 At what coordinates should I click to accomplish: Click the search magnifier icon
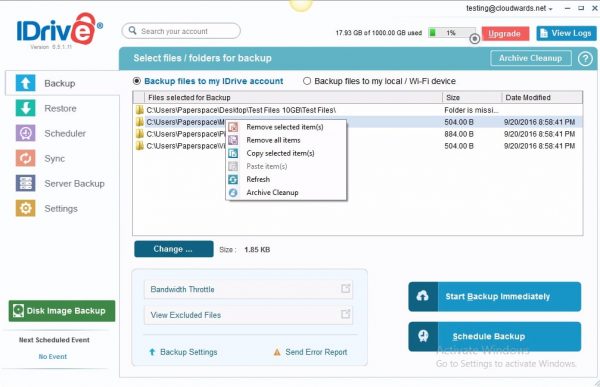point(132,31)
